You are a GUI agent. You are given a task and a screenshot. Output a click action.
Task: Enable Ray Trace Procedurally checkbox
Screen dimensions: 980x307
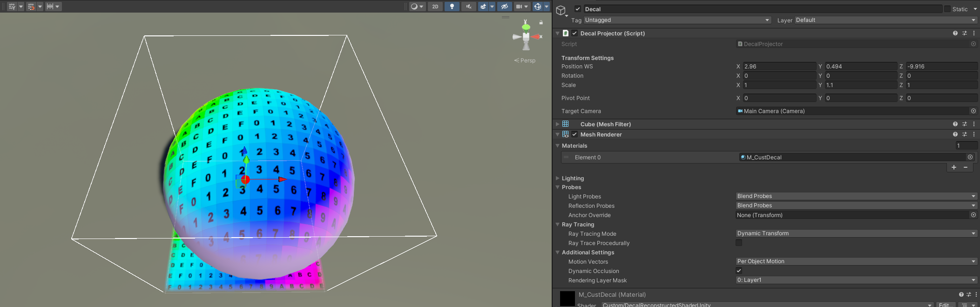click(x=739, y=243)
